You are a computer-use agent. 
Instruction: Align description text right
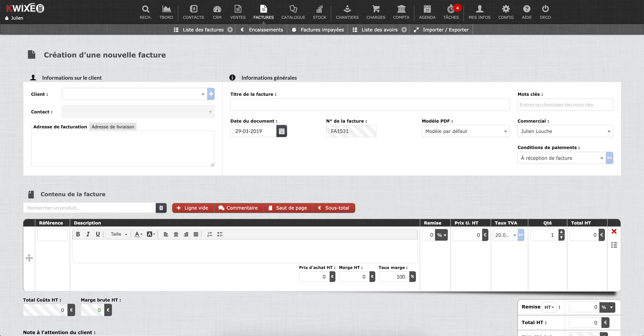click(x=186, y=234)
